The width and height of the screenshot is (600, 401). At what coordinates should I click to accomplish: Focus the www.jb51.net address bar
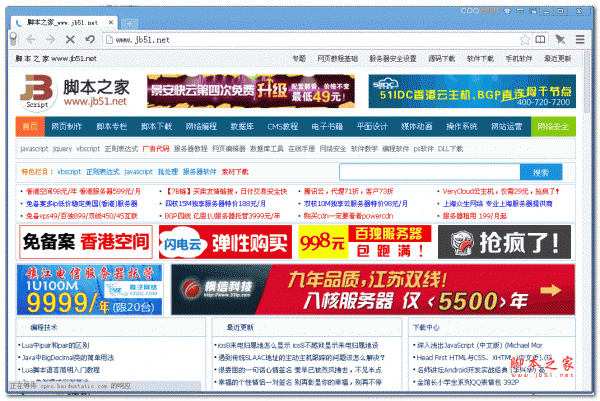point(312,40)
